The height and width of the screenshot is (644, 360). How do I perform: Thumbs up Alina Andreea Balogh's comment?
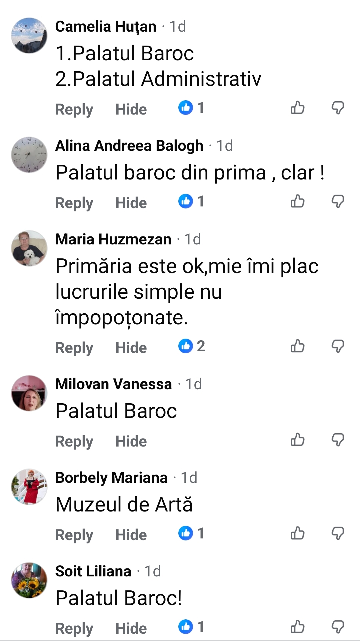pos(297,201)
